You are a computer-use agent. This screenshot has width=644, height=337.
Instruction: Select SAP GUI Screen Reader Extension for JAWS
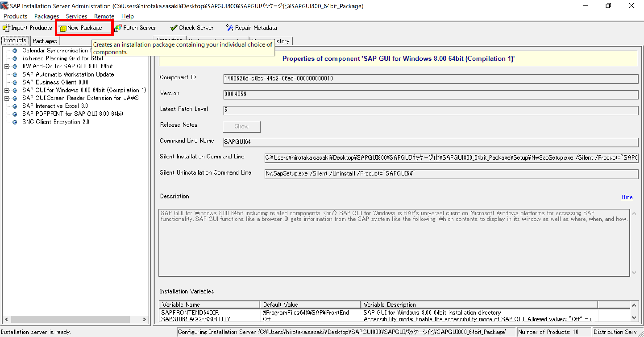point(80,98)
